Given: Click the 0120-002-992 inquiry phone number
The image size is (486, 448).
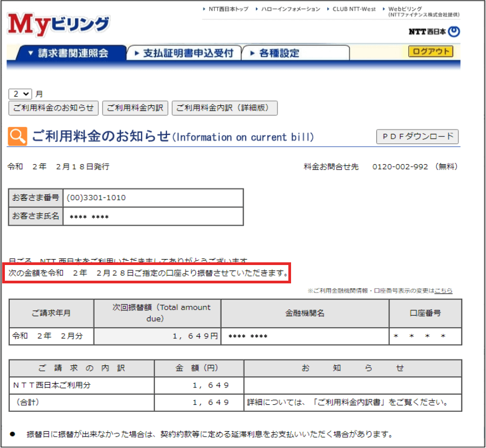Looking at the screenshot, I should pos(400,167).
